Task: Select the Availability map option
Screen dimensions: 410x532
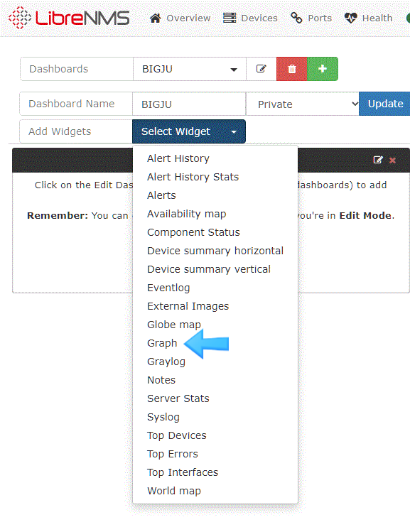Action: click(x=187, y=214)
